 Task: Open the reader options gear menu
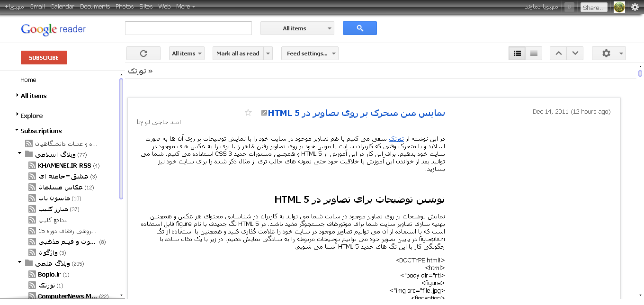coord(609,54)
